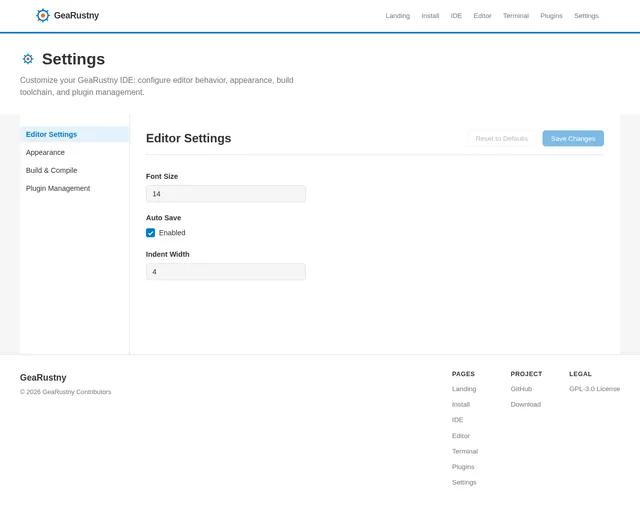The image size is (640, 505).
Task: Click the Indent Width input field
Action: [226, 271]
